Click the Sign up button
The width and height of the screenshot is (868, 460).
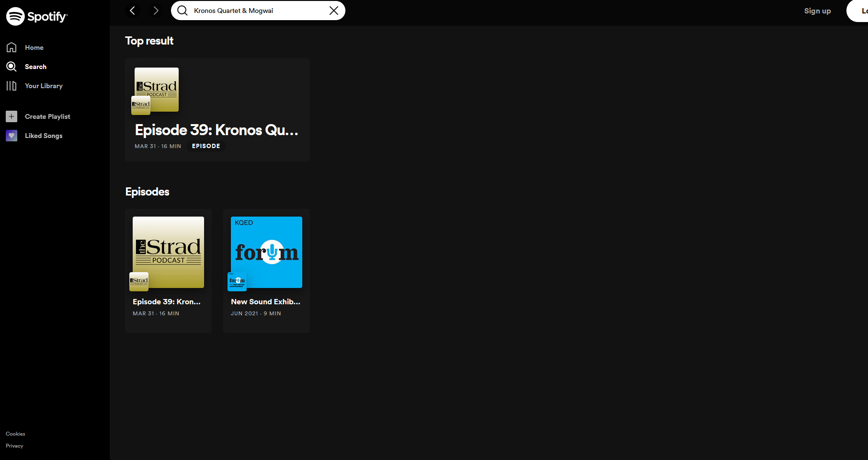pos(817,11)
